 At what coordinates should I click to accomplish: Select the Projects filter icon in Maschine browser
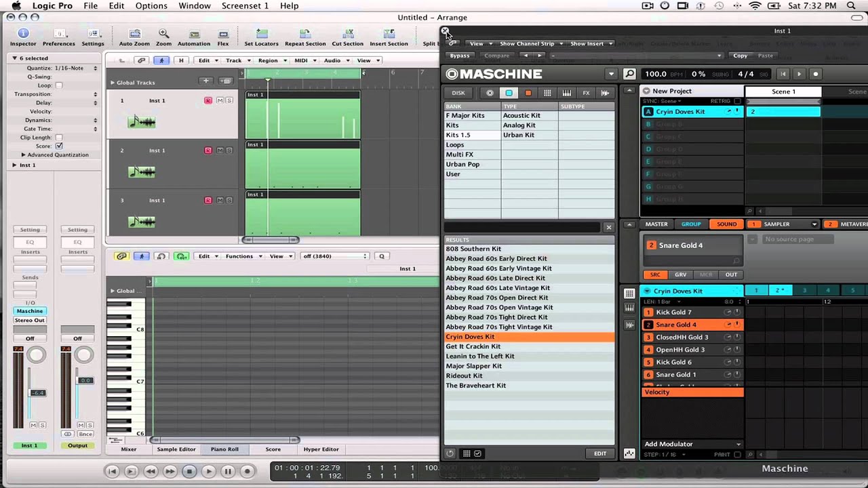tap(490, 93)
